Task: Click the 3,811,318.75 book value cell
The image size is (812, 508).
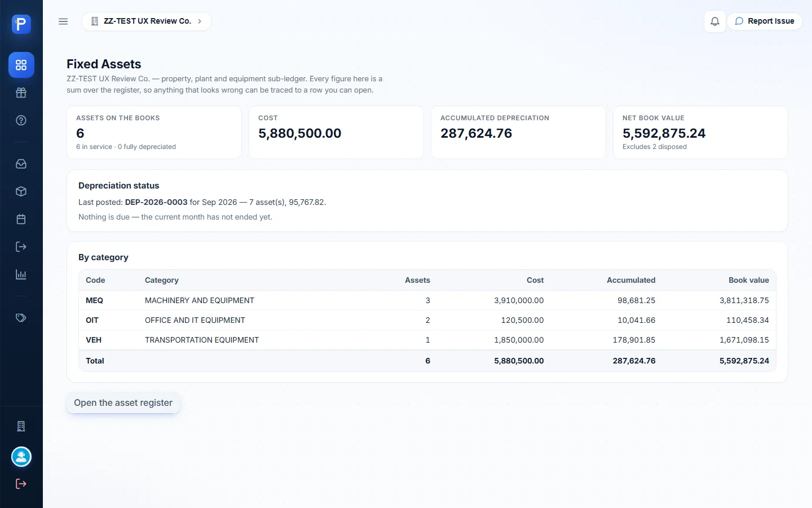Action: [x=744, y=300]
